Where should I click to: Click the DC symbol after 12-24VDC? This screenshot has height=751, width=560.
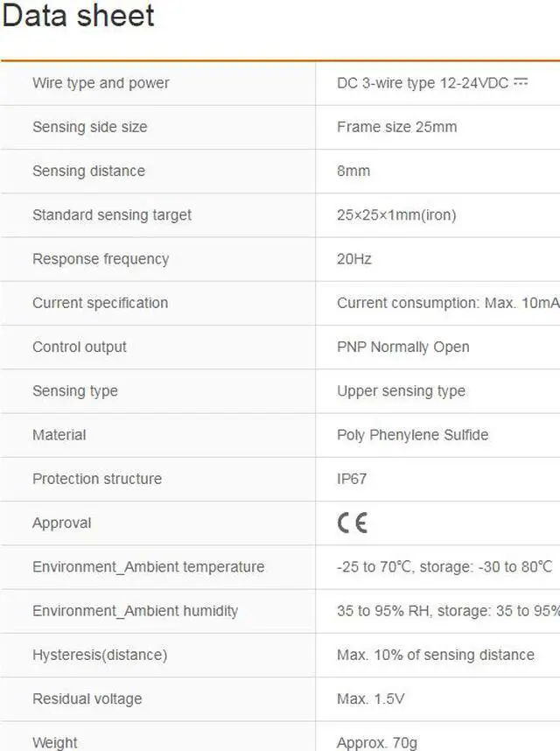(x=521, y=82)
